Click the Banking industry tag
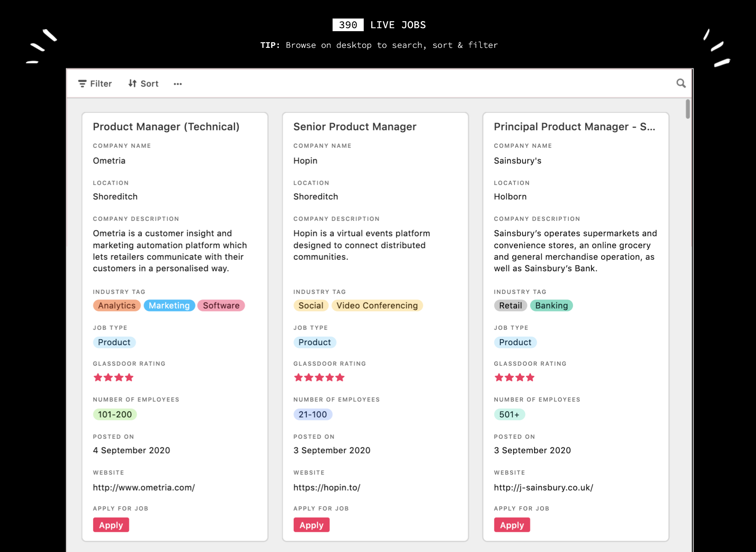 [552, 305]
